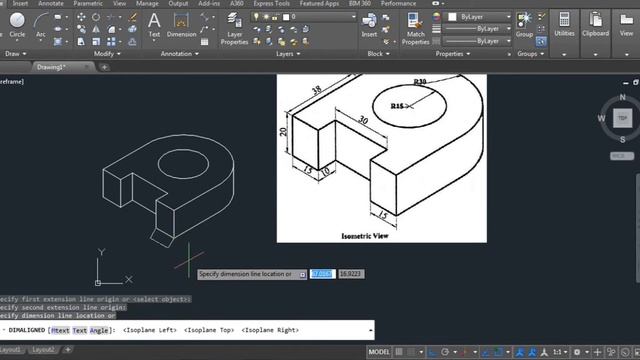Open the ByLayer color dropdown

click(509, 17)
